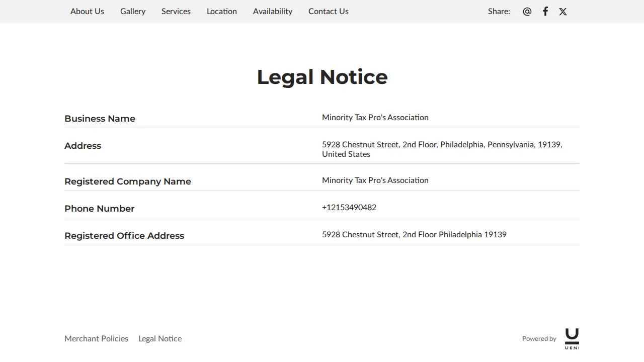Open the UENI logo link
Image resolution: width=644 pixels, height=362 pixels.
point(572,339)
